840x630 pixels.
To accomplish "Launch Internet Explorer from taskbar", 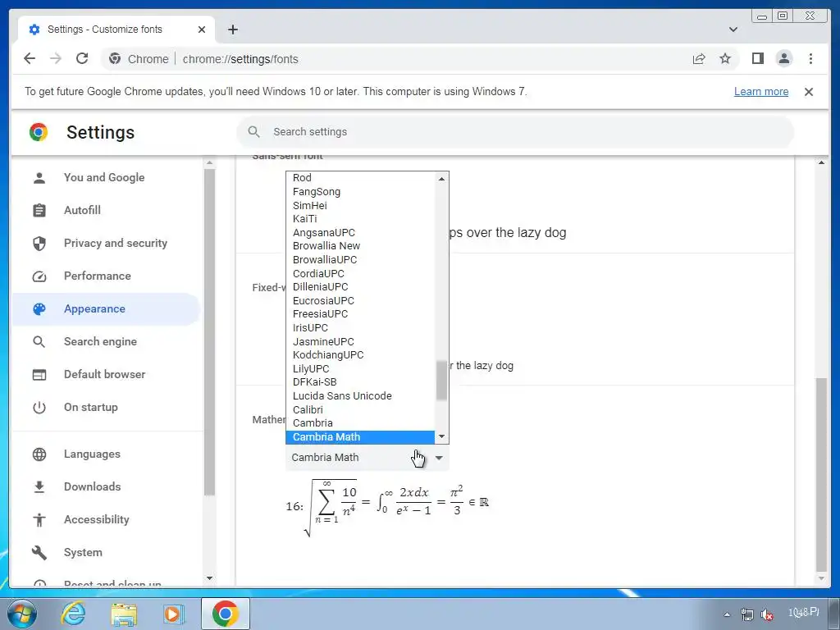I will tap(73, 614).
